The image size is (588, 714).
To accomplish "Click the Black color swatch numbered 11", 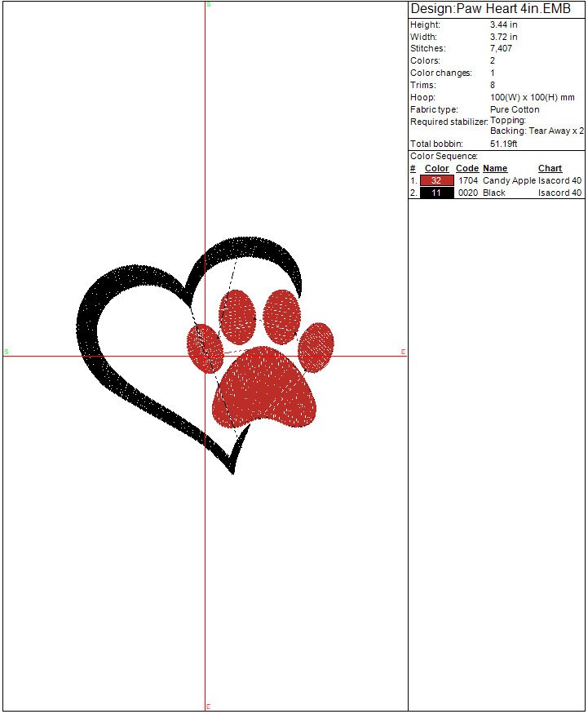I will tap(436, 193).
